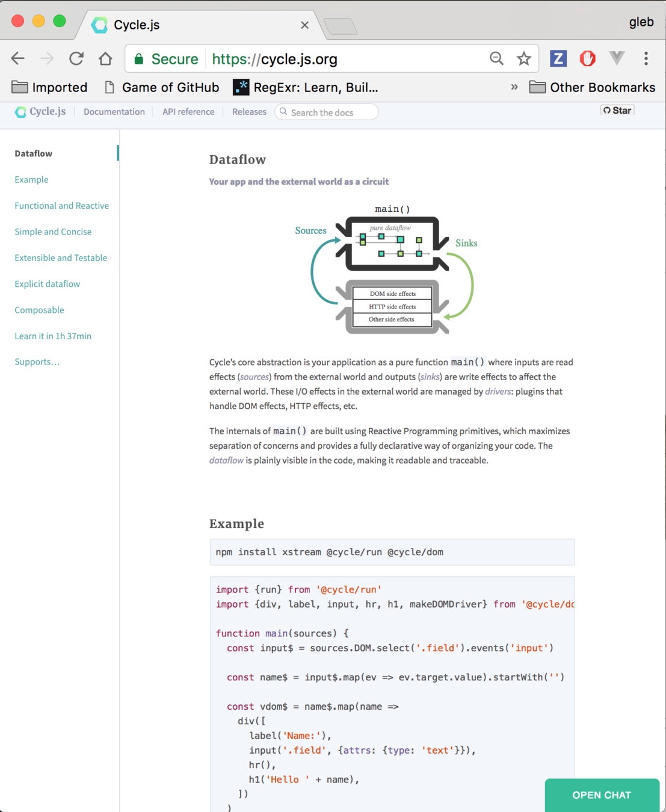Click the Example section heading
Screen dimensions: 666x812
coord(236,524)
